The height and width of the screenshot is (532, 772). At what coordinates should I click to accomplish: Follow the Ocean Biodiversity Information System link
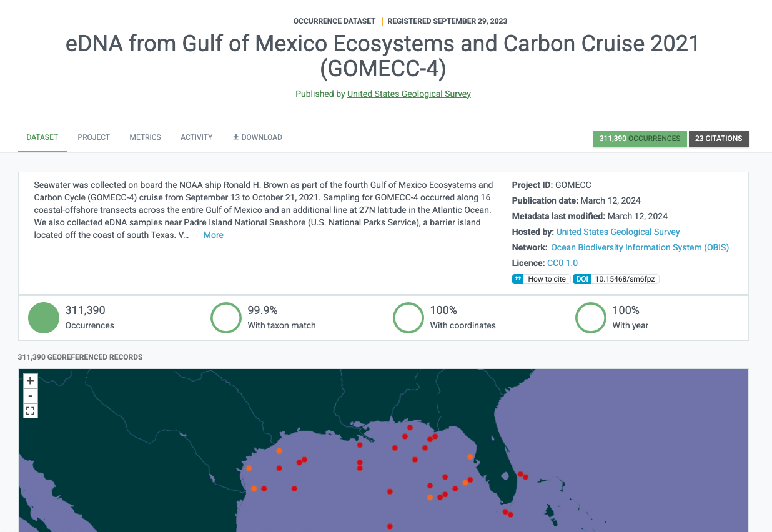640,247
